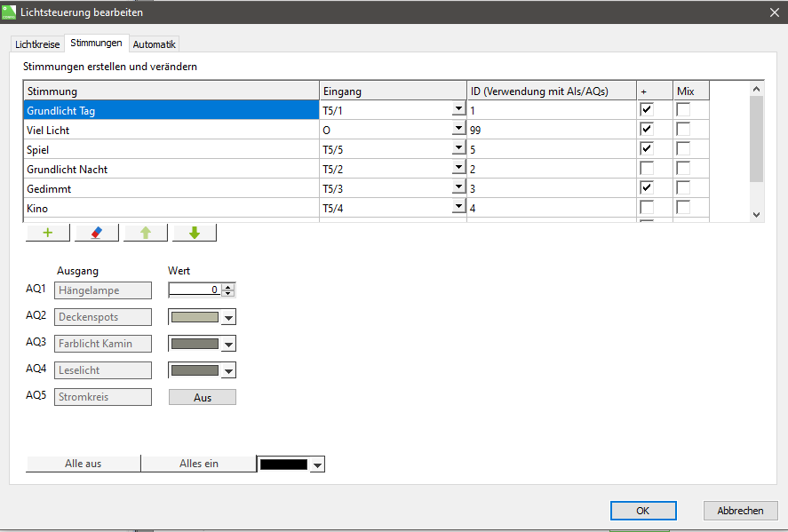
Task: Switch to the Lichtkreise tab
Action: click(38, 44)
